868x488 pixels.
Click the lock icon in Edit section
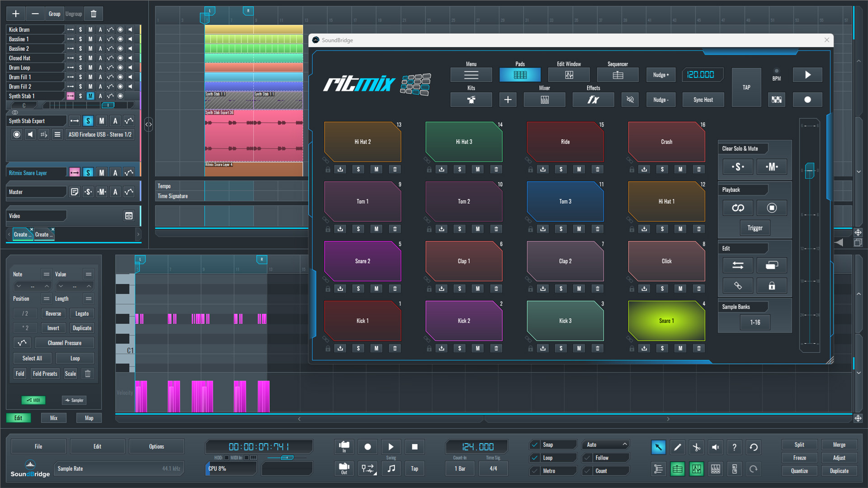pos(772,286)
